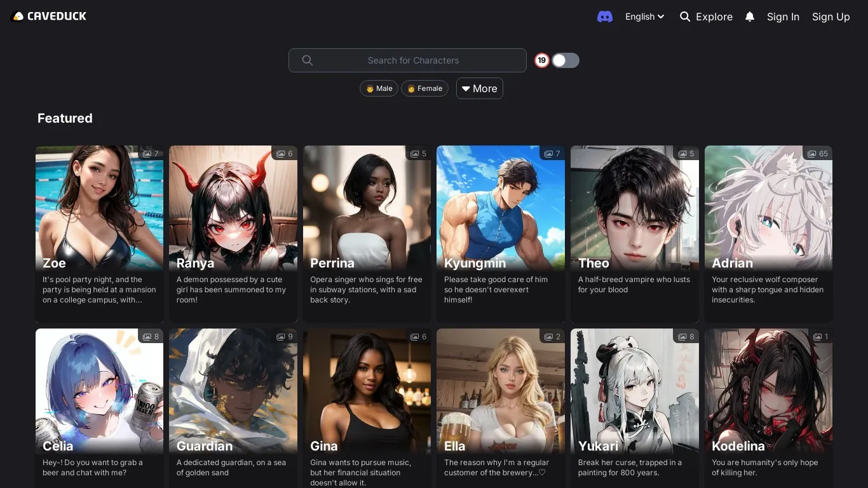
Task: Click the image count icon on Zoe's card
Action: 147,154
